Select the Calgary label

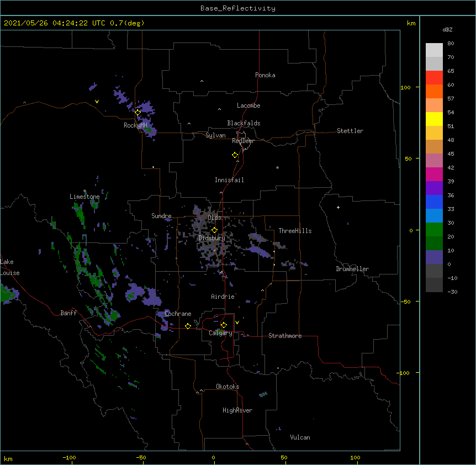220,333
